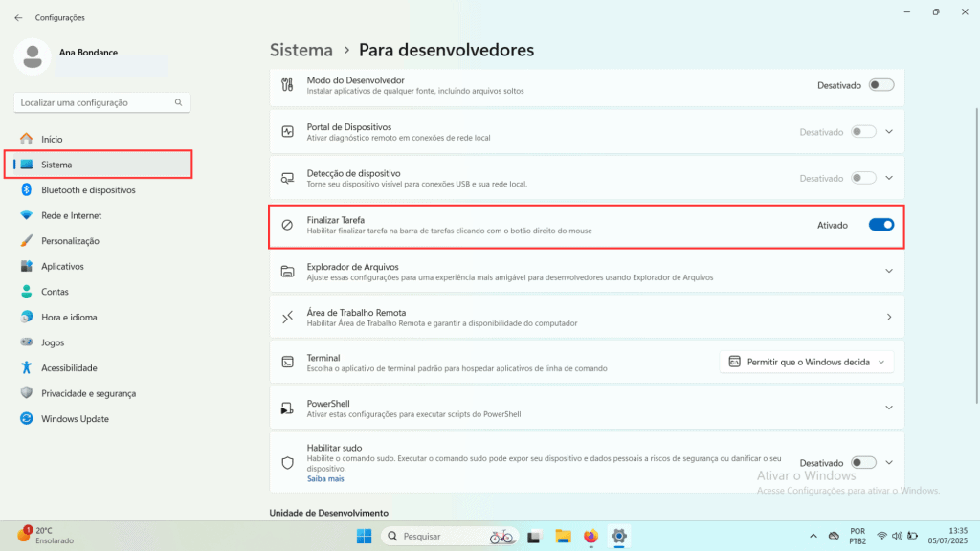Open the Windows Start button
980x551 pixels.
(364, 536)
